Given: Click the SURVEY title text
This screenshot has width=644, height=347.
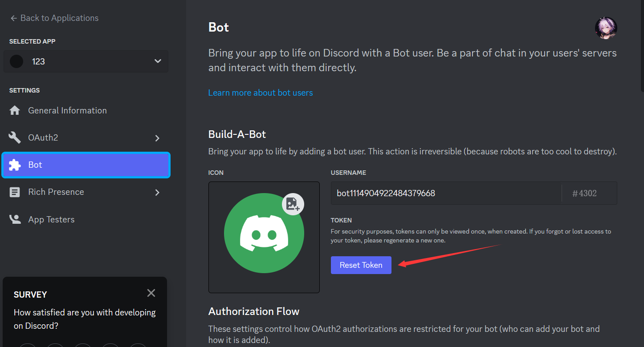Looking at the screenshot, I should click(30, 295).
